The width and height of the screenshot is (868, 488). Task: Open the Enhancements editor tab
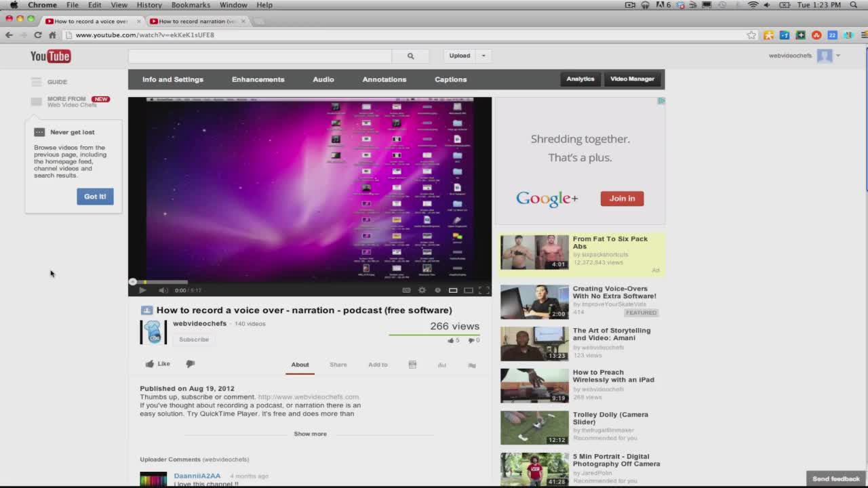tap(258, 79)
